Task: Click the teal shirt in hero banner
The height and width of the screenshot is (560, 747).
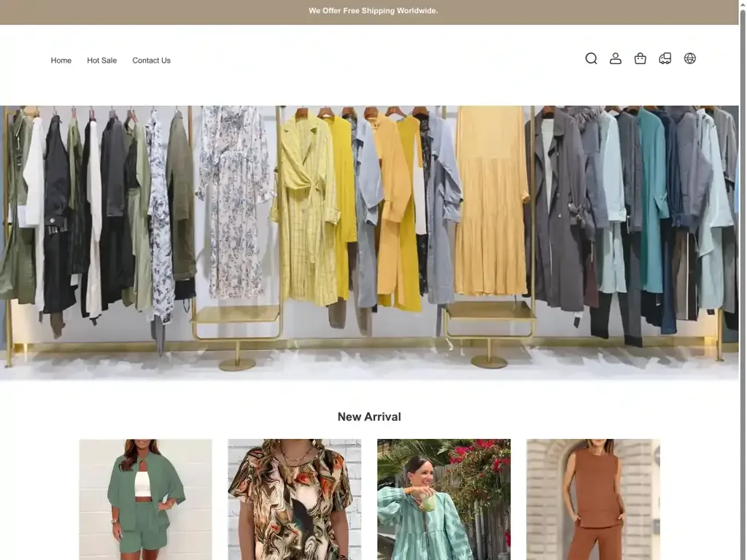Action: [x=651, y=197]
